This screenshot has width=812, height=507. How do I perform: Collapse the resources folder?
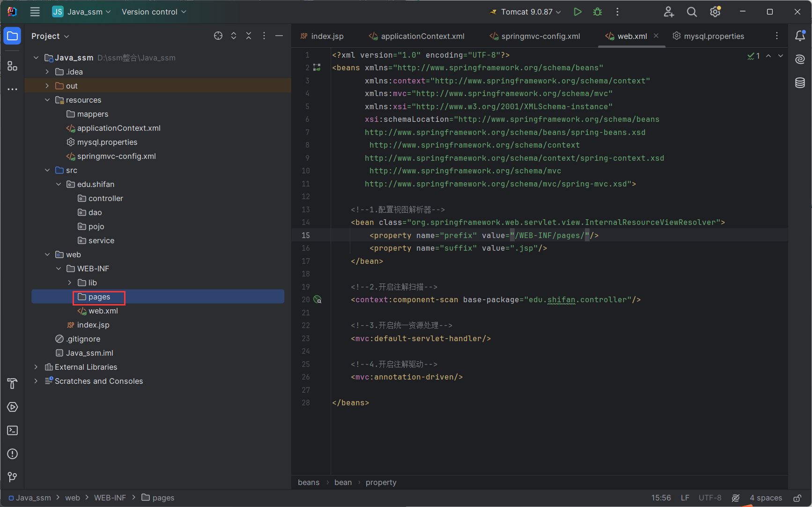[x=47, y=100]
